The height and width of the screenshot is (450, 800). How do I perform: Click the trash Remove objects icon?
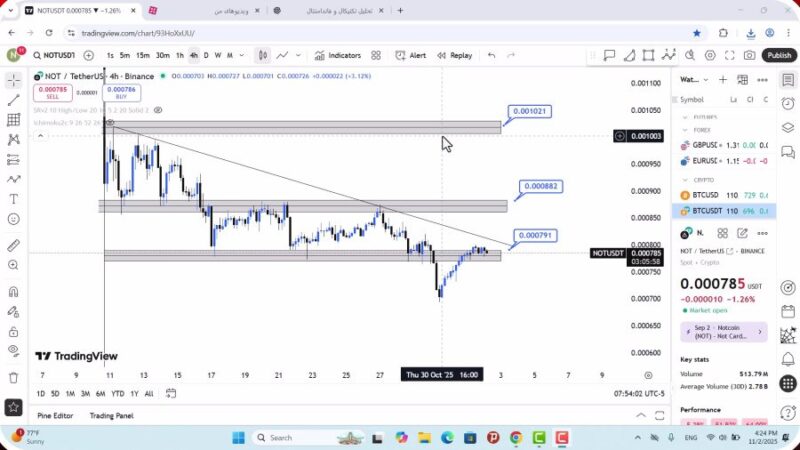pos(13,377)
